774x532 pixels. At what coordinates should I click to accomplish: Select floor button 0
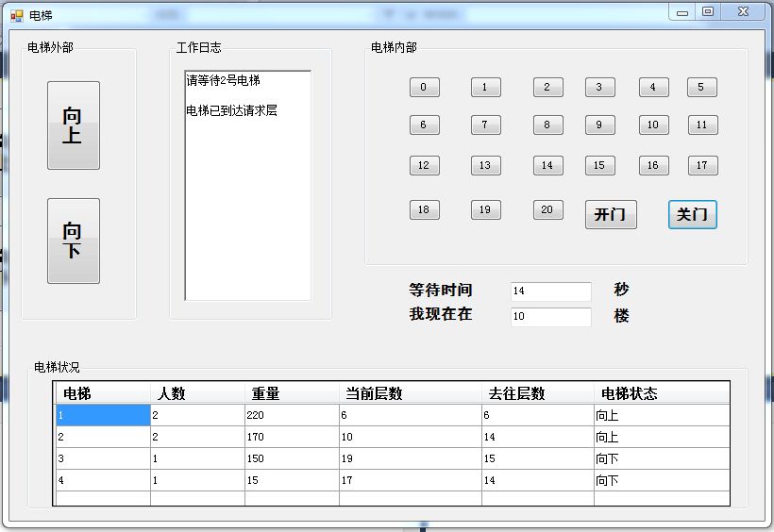tap(424, 88)
